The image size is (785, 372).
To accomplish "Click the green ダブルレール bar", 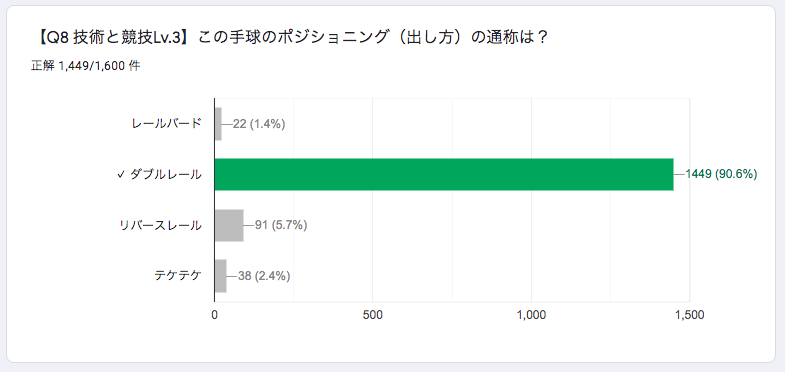I will pos(444,174).
